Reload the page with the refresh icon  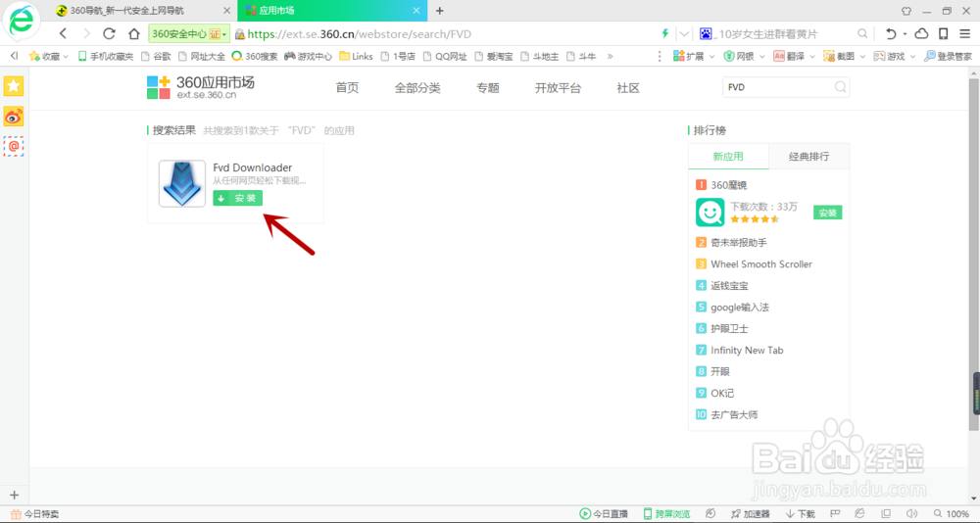(x=110, y=33)
